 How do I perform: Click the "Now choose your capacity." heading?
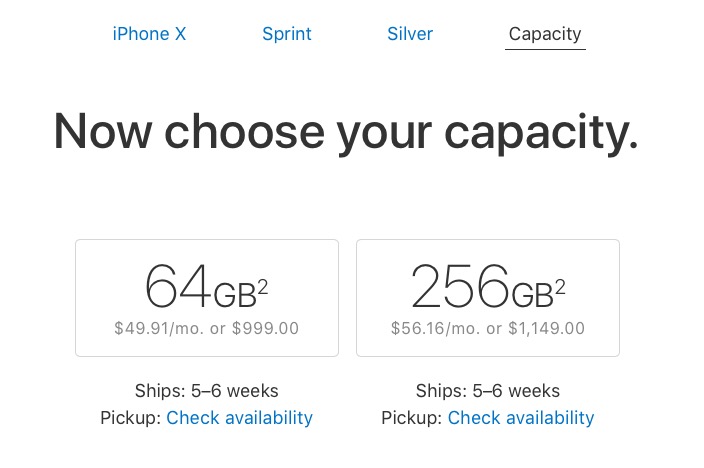coord(346,133)
